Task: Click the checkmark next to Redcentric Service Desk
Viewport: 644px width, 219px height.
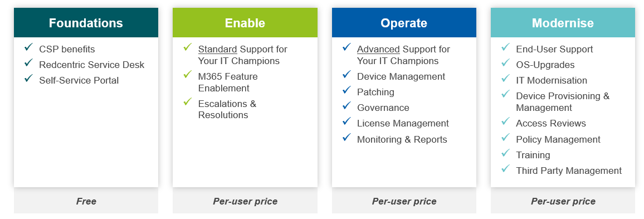Action: pos(28,63)
